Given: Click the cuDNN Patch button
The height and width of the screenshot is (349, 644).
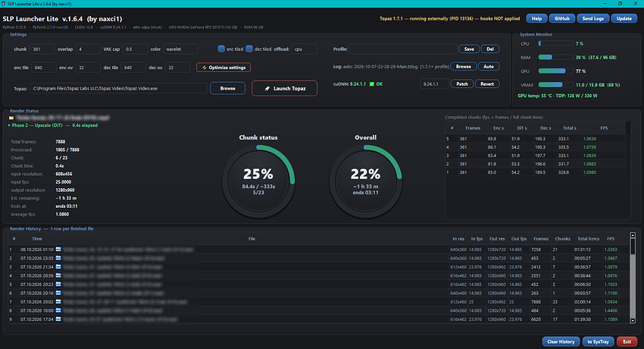Looking at the screenshot, I should [x=462, y=84].
